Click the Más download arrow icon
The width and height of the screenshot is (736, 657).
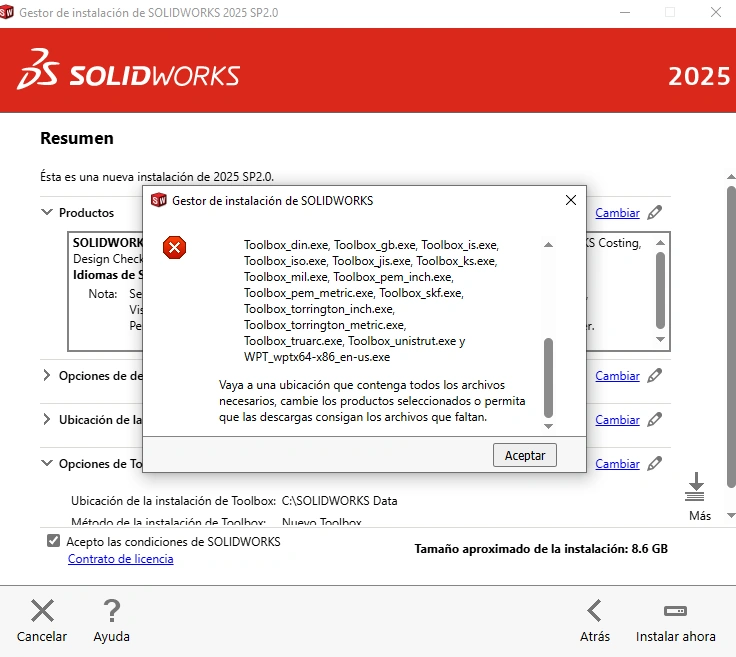pos(695,487)
